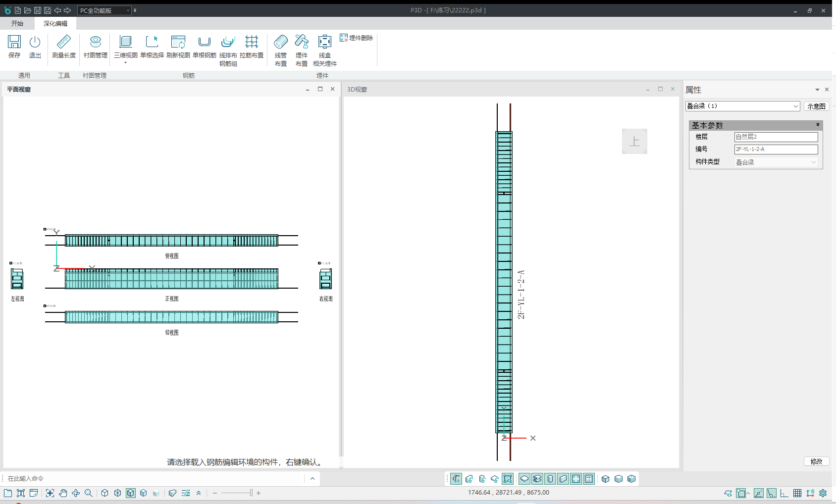
Task: Click the 埋件布置 embedded part tool
Action: [302, 50]
